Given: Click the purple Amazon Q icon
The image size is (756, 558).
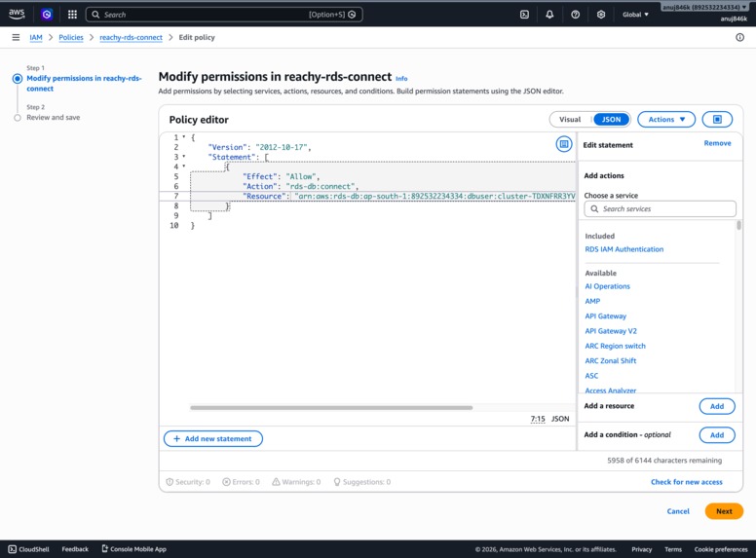Looking at the screenshot, I should click(x=47, y=15).
